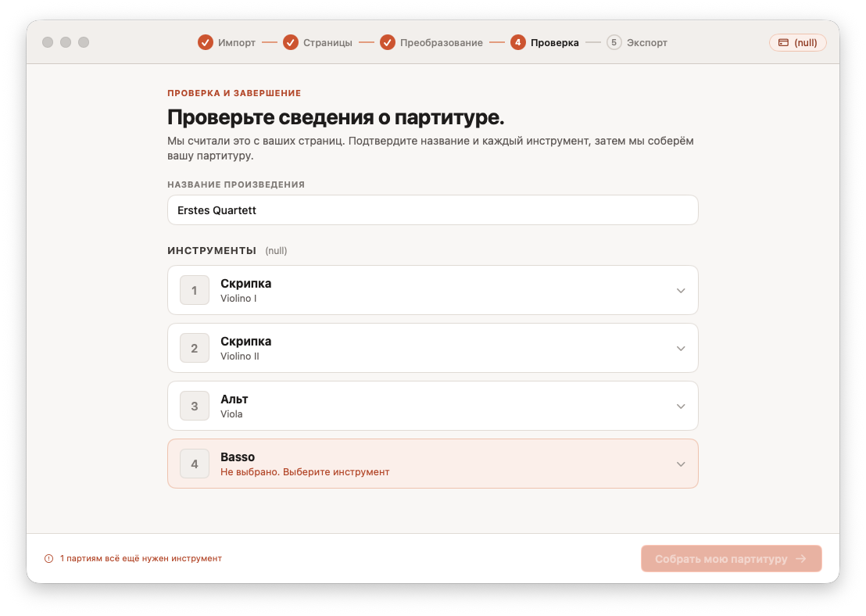Click the step 5 circle for Экспорт
The height and width of the screenshot is (616, 866).
pyautogui.click(x=614, y=42)
